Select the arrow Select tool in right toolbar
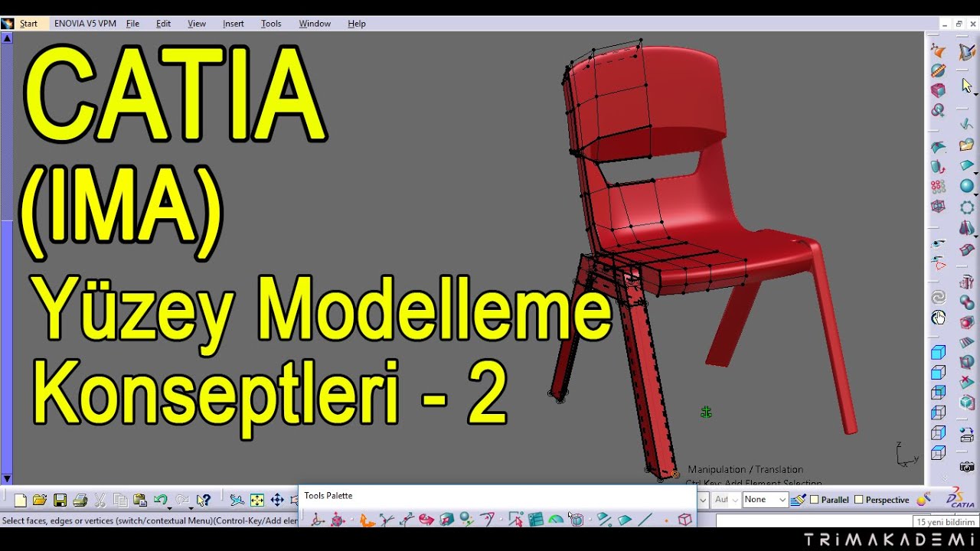This screenshot has height=551, width=980. click(967, 86)
